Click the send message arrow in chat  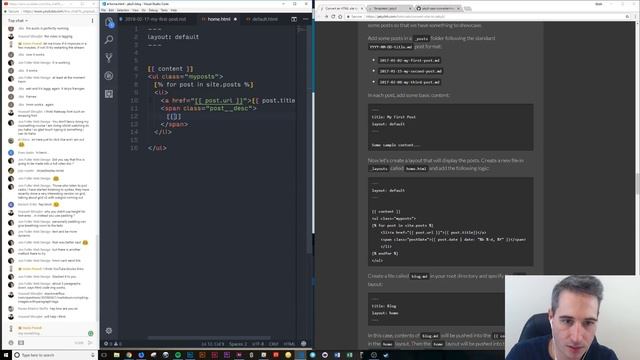click(x=91, y=343)
